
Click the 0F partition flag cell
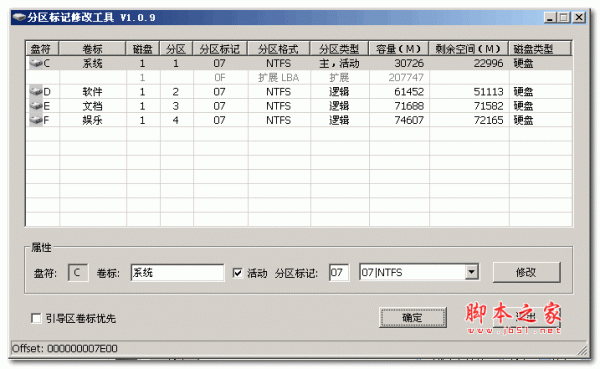pos(220,78)
